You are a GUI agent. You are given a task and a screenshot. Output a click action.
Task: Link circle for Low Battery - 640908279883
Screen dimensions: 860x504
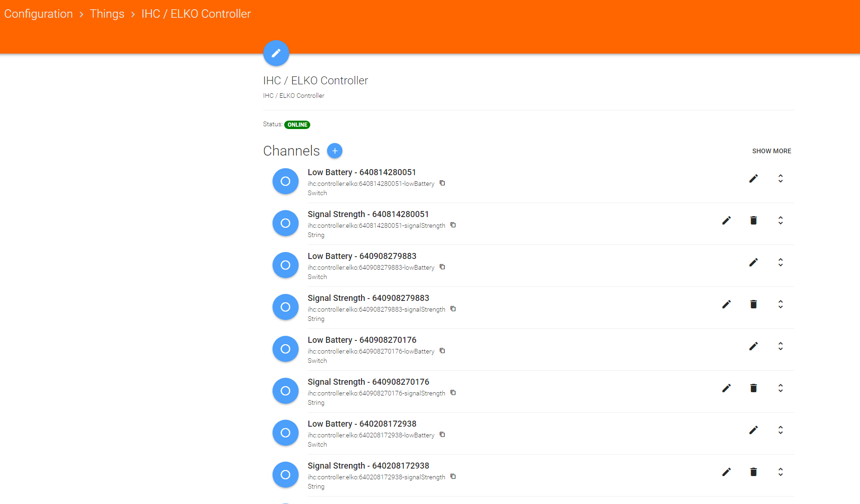286,265
